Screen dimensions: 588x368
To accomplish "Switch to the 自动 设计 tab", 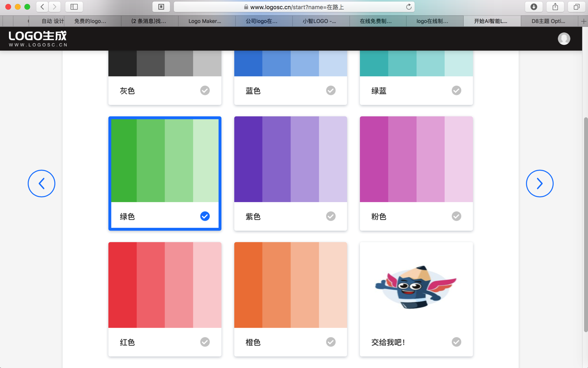I will click(46, 21).
